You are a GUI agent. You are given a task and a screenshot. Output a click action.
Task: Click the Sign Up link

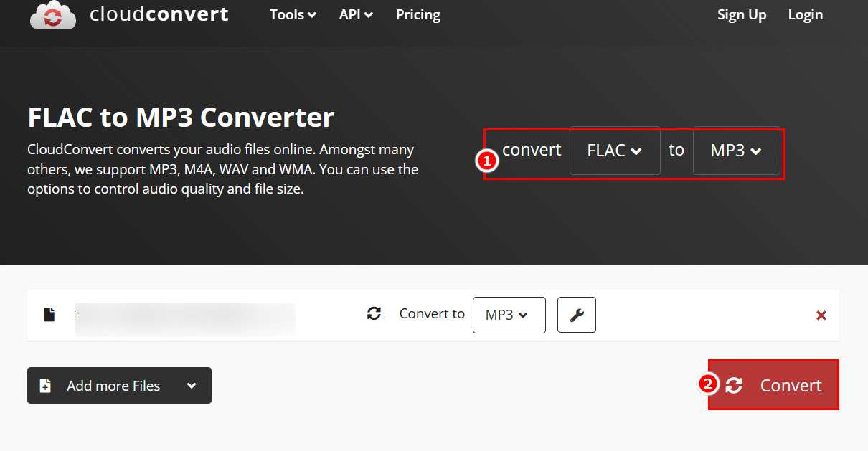click(x=742, y=14)
